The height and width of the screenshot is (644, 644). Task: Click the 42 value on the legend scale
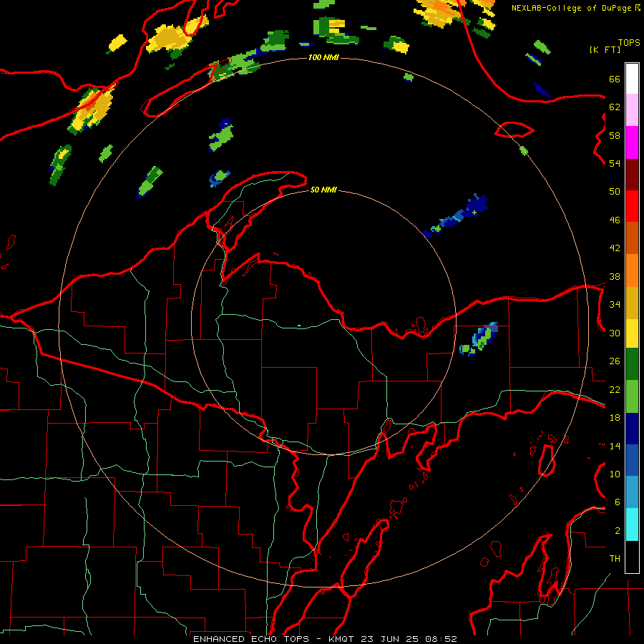[615, 248]
